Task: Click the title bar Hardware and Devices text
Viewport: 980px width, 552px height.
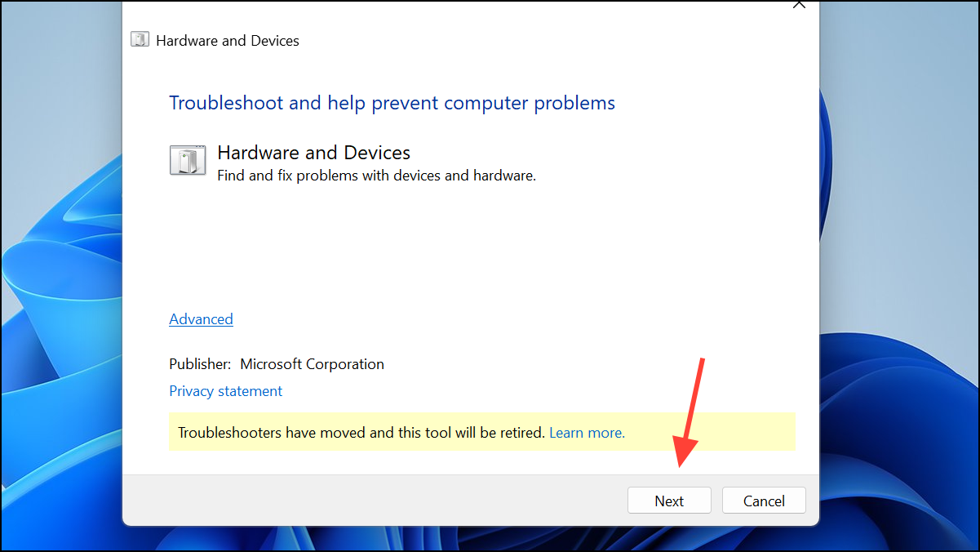Action: (x=228, y=41)
